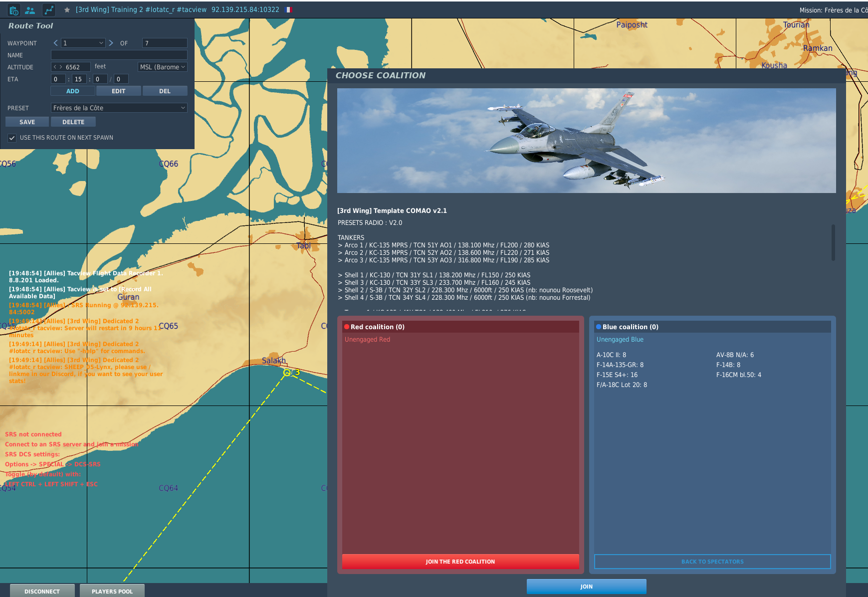The width and height of the screenshot is (868, 597).
Task: Click waypoint 3 marker on map
Action: (287, 372)
